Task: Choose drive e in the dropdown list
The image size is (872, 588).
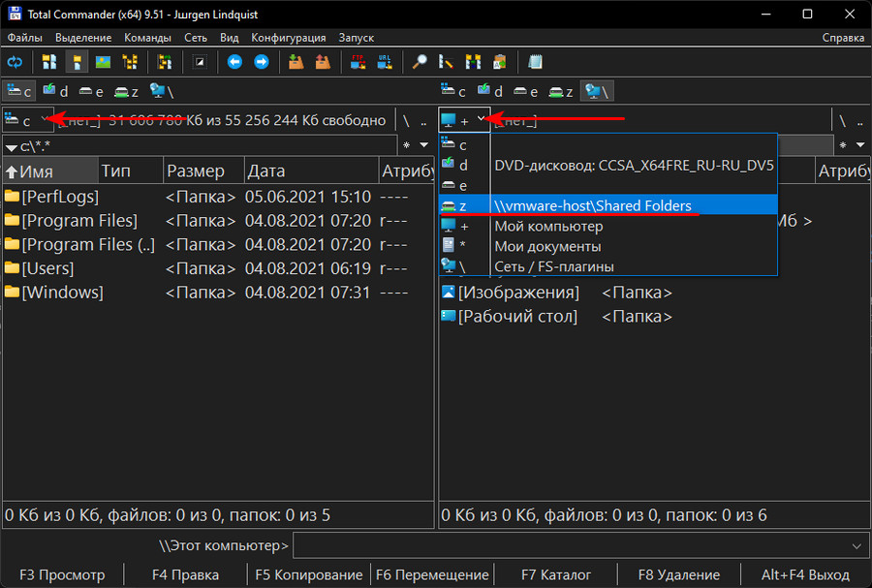Action: coord(607,186)
